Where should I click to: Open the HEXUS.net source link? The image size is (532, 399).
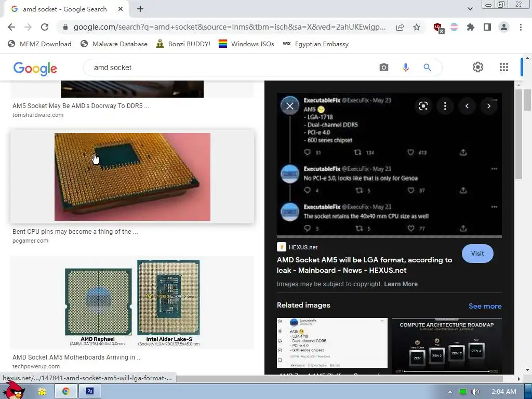coord(297,247)
